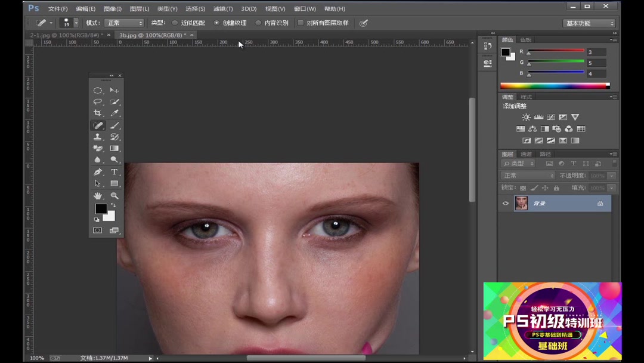Activate the Hand tool
The width and height of the screenshot is (644, 363).
[98, 196]
